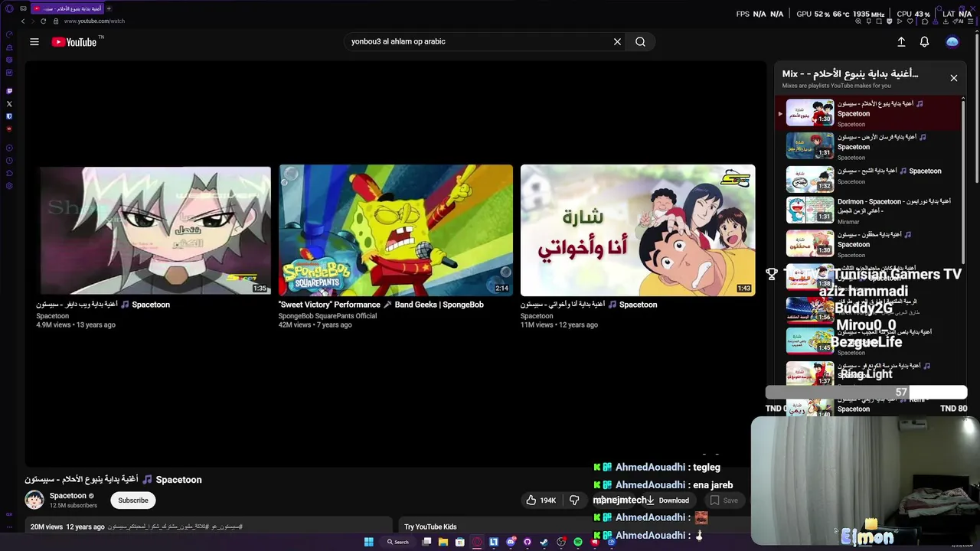Select the Mix playlist item lasting 1:32
This screenshot has width=980, height=551.
pos(869,178)
